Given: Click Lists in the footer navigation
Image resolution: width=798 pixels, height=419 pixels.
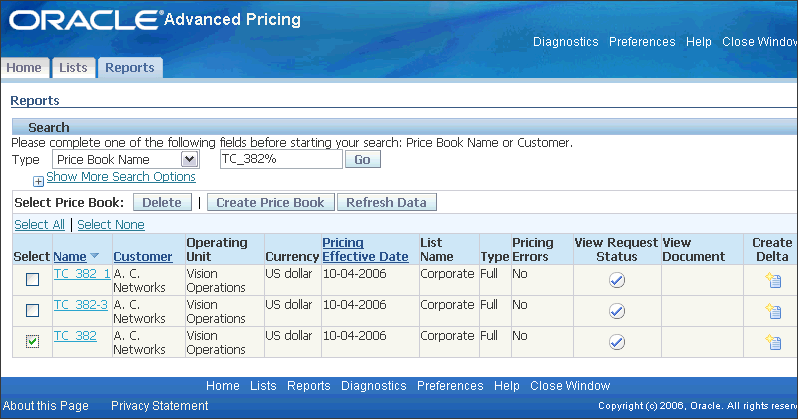Looking at the screenshot, I should [x=263, y=385].
